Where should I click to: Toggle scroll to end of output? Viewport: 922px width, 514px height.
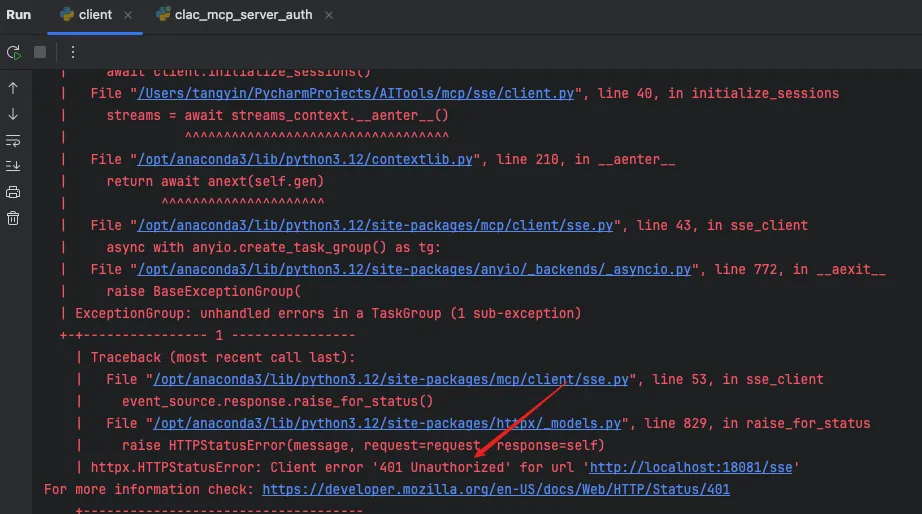pos(13,166)
